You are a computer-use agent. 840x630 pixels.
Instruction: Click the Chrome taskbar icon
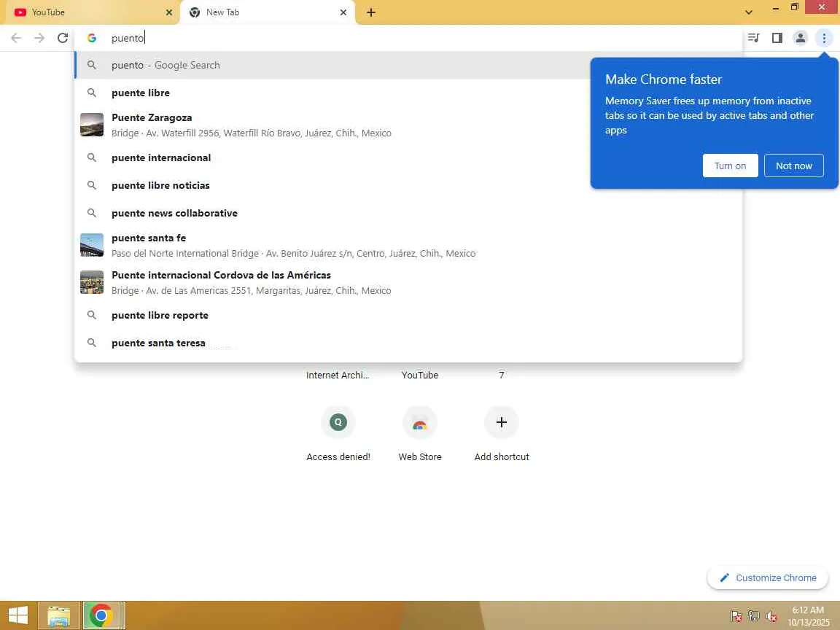[x=101, y=615]
